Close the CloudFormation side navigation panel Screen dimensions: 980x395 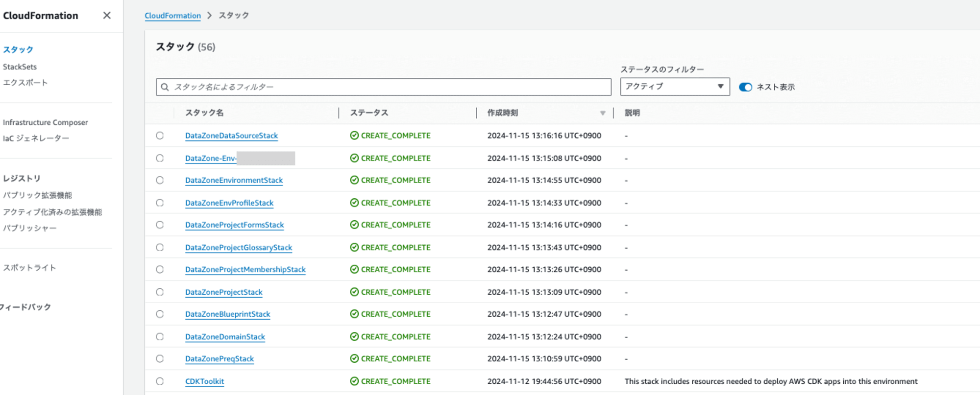point(107,16)
